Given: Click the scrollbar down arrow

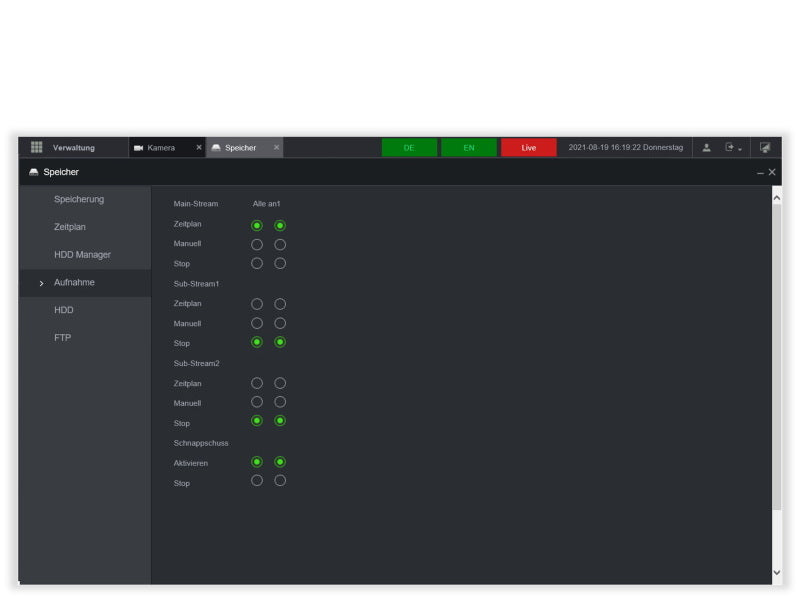Looking at the screenshot, I should pyautogui.click(x=777, y=573).
